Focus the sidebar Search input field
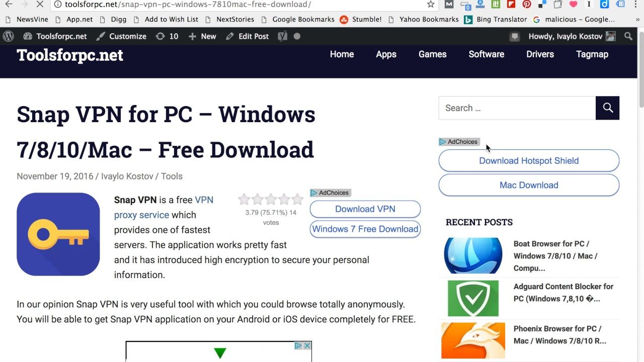Viewport: 644px width, 362px height. (517, 108)
